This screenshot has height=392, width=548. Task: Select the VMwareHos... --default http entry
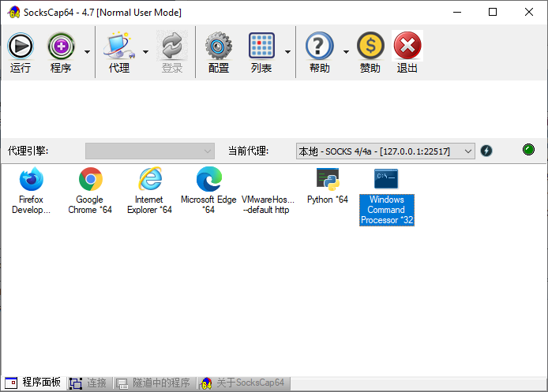click(268, 204)
